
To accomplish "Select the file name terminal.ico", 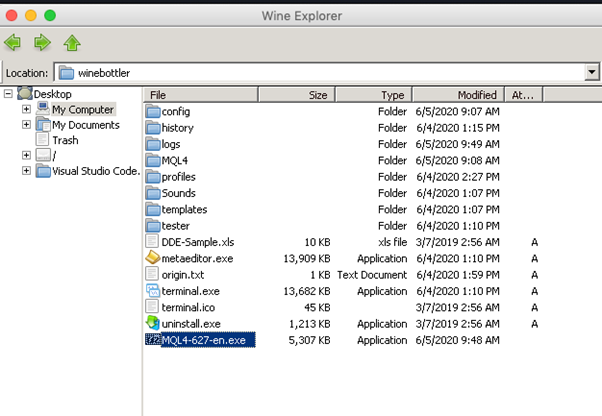I will coord(188,308).
